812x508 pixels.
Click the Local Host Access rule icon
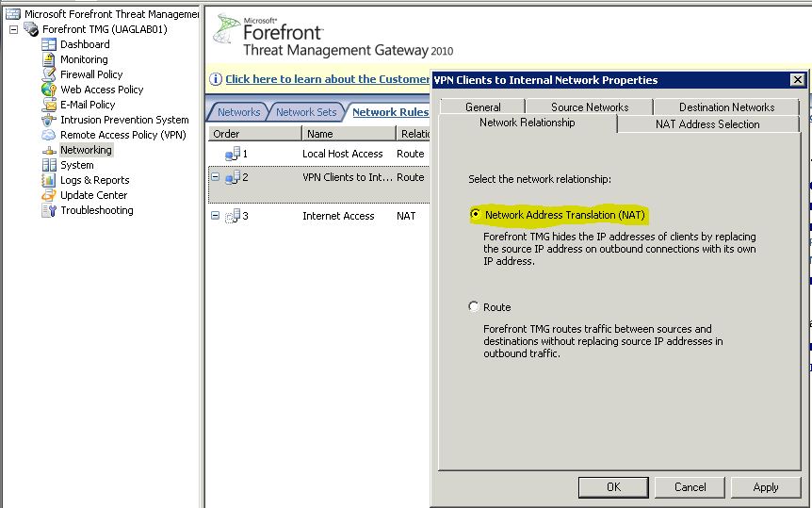[x=233, y=154]
